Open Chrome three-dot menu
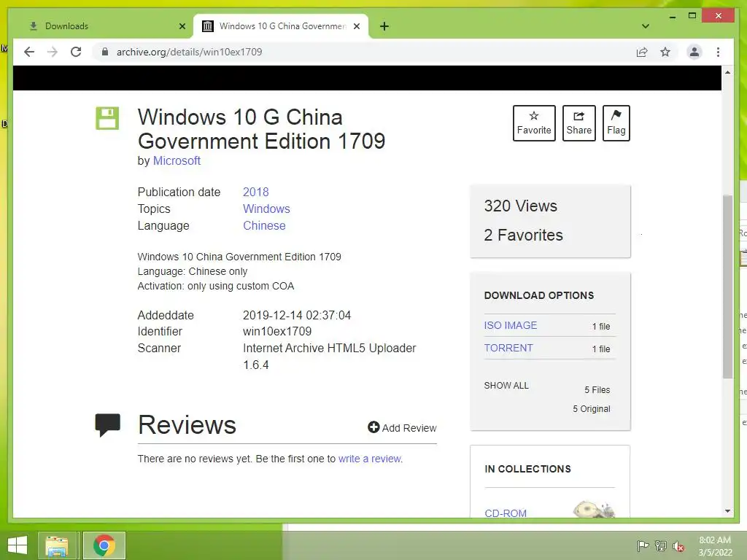747x560 pixels. tap(718, 52)
